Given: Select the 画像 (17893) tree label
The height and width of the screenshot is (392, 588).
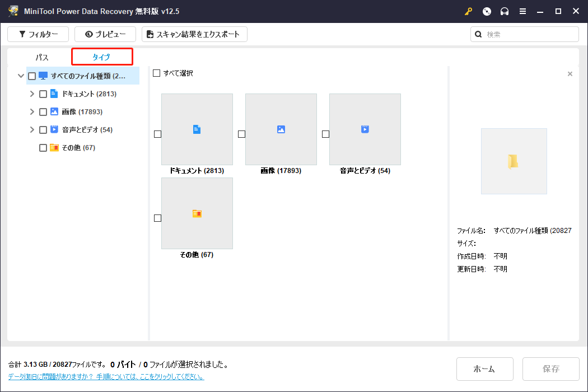Looking at the screenshot, I should click(x=82, y=112).
